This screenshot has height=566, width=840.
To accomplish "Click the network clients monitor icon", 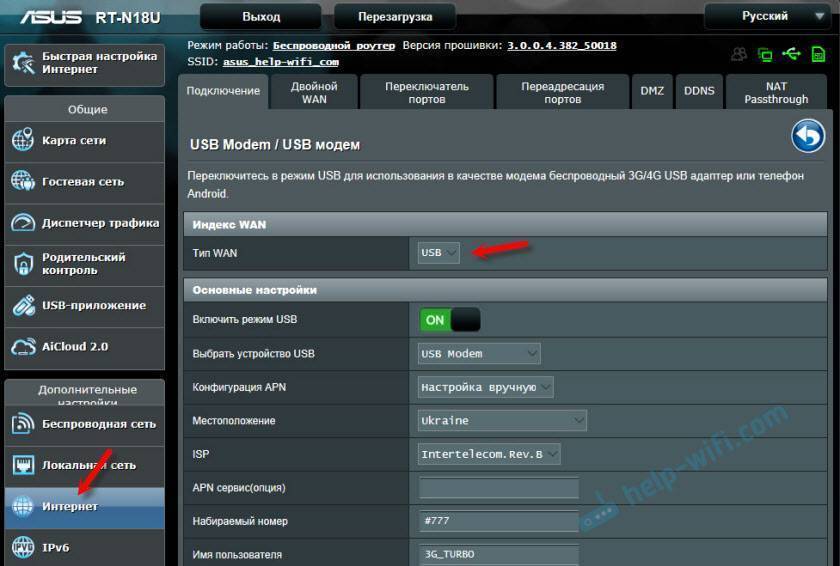I will (765, 54).
